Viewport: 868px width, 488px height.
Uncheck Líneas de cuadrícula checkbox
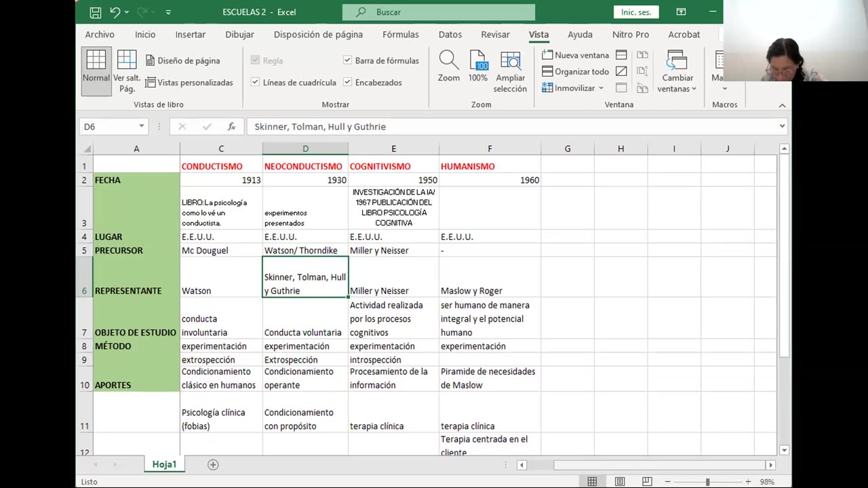(256, 82)
